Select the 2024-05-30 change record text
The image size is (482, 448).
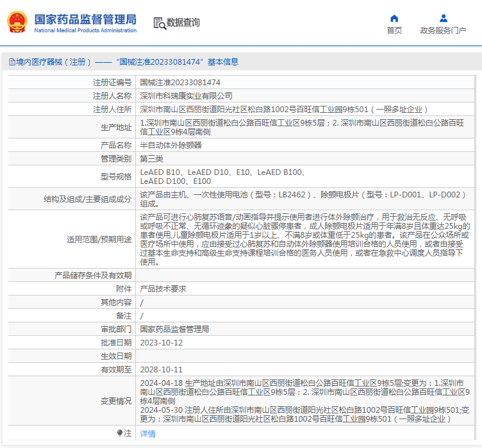coord(305,415)
